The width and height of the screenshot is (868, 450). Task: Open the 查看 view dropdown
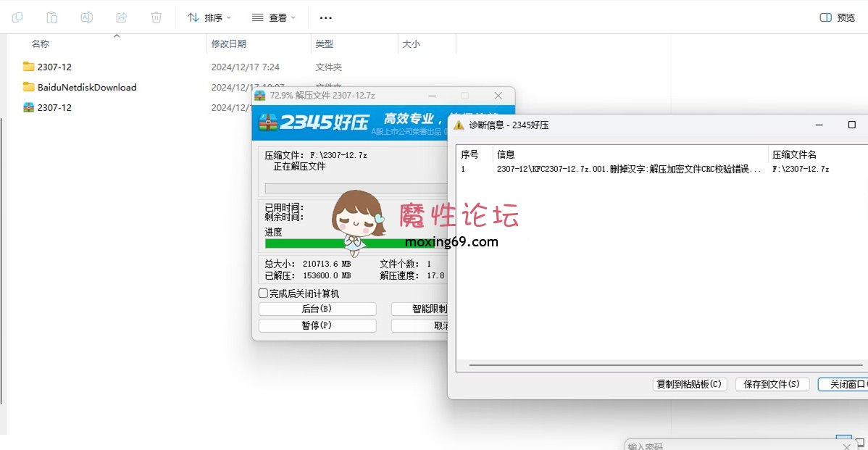[x=273, y=17]
